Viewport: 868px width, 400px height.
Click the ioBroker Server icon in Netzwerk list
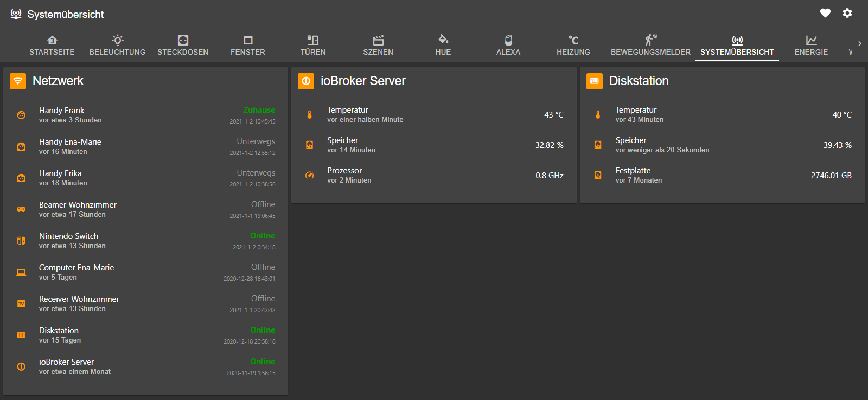coord(21,366)
